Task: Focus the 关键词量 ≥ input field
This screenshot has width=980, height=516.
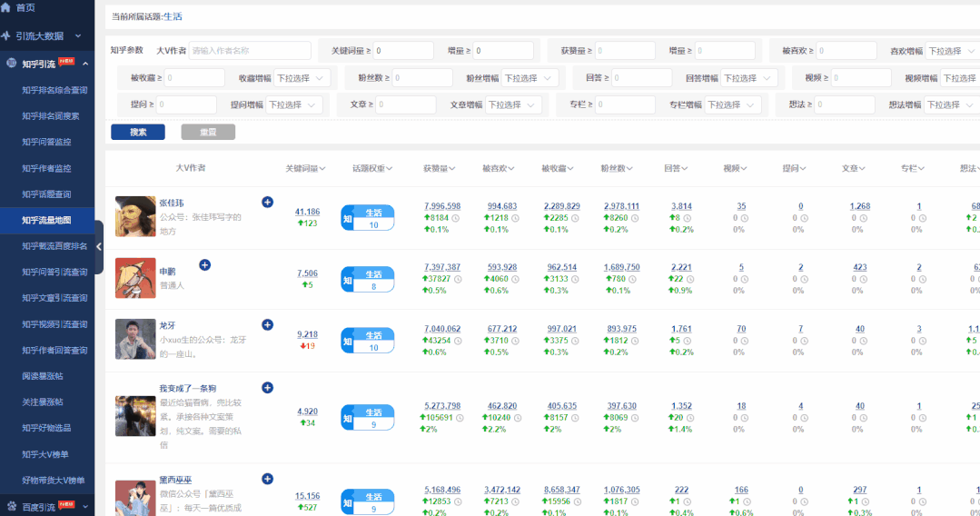Action: (403, 51)
